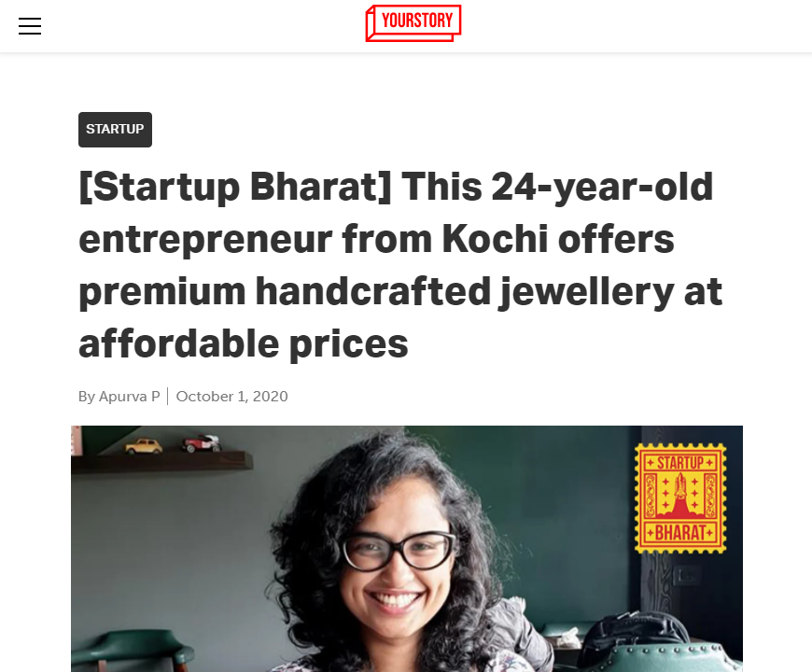
Task: Click the hero image of the entrepreneur
Action: (x=407, y=549)
